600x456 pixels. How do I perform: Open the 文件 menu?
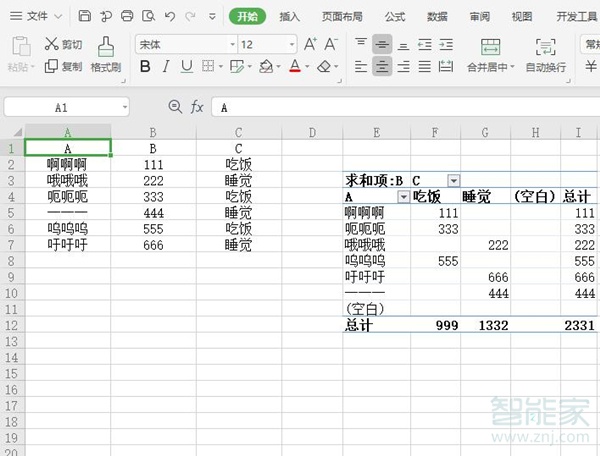pos(36,16)
